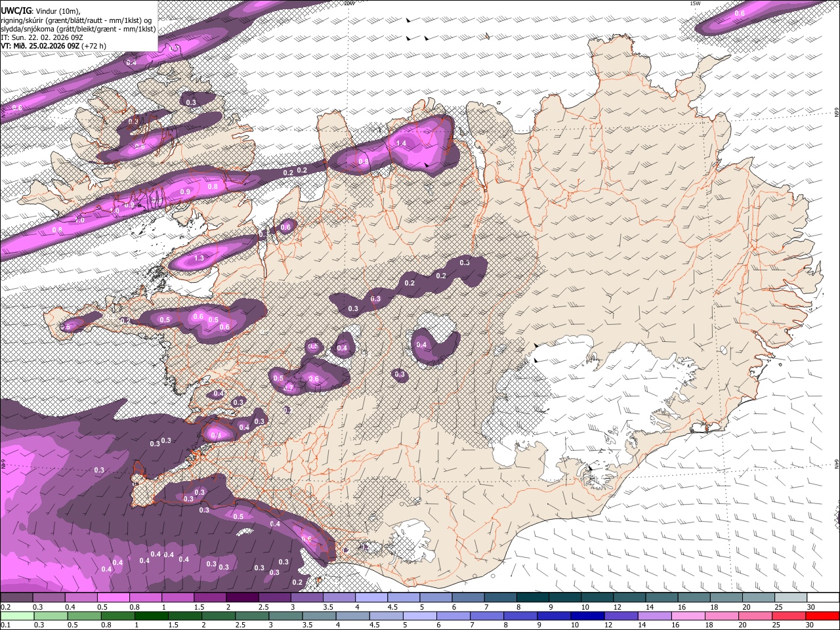Select the "IT: Sun. 22. 02. 2026 09Z" line
Screen dimensions: 840x630
41,37
